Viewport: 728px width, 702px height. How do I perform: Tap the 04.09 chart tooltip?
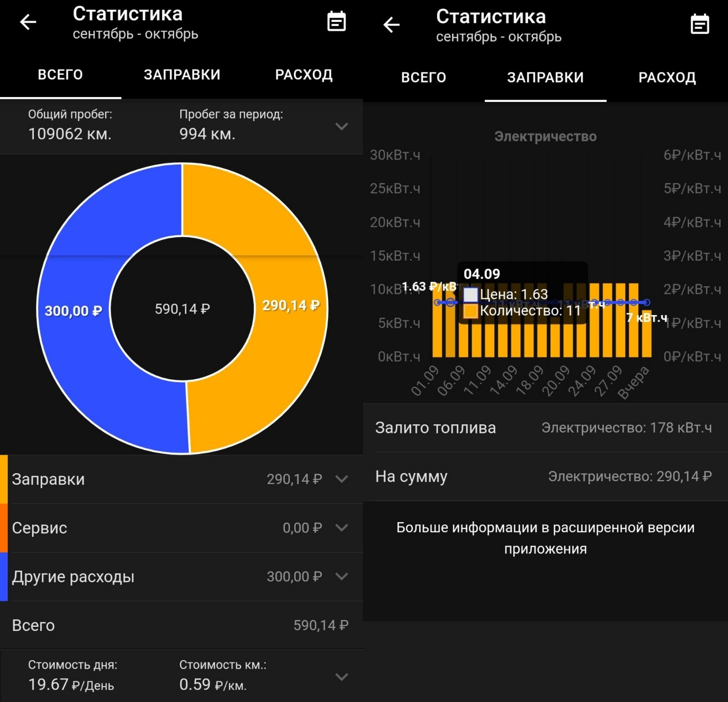click(523, 293)
